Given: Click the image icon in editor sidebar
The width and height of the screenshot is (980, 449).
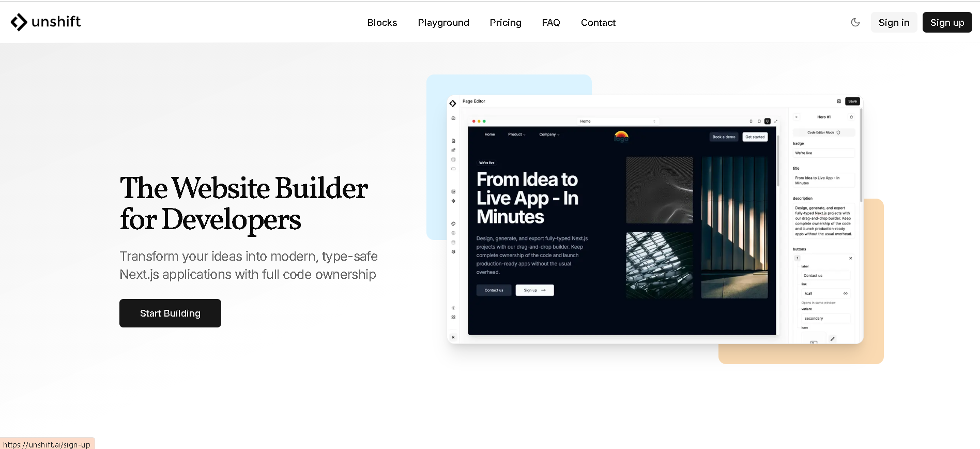Looking at the screenshot, I should click(x=453, y=191).
